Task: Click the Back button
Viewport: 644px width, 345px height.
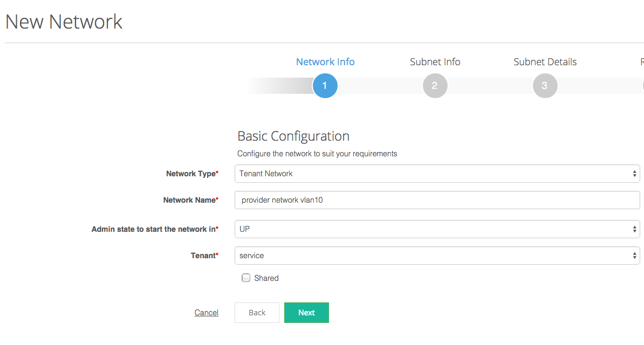Action: pos(257,313)
